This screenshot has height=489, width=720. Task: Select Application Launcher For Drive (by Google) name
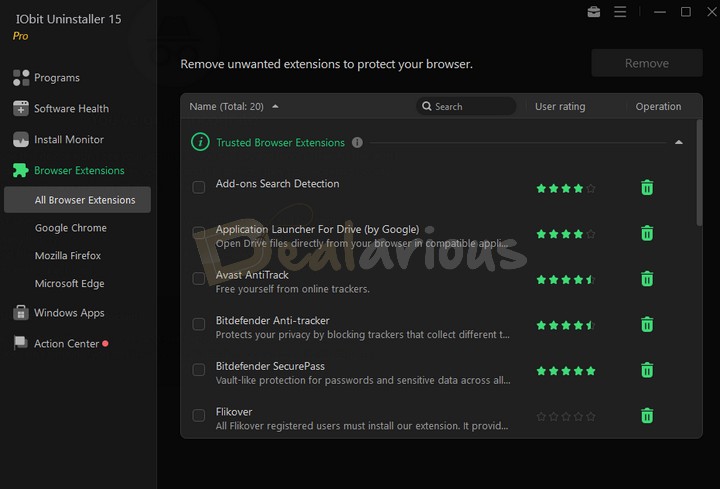click(x=317, y=229)
